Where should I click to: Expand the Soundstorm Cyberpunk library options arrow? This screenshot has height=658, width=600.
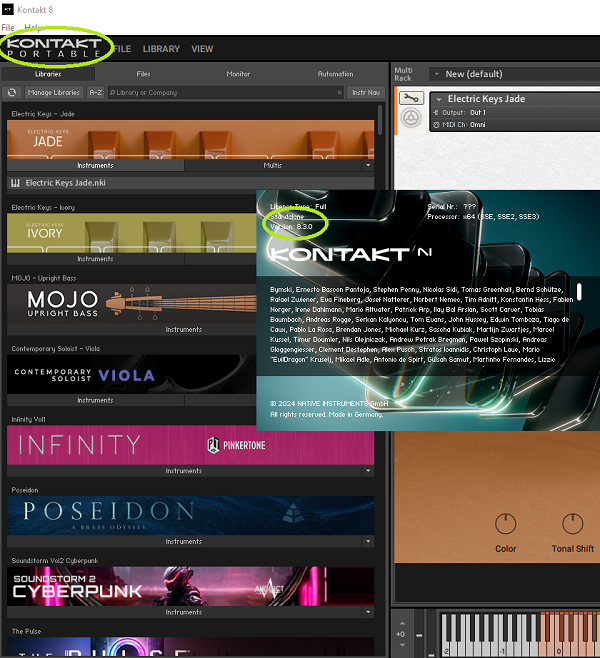click(x=368, y=612)
